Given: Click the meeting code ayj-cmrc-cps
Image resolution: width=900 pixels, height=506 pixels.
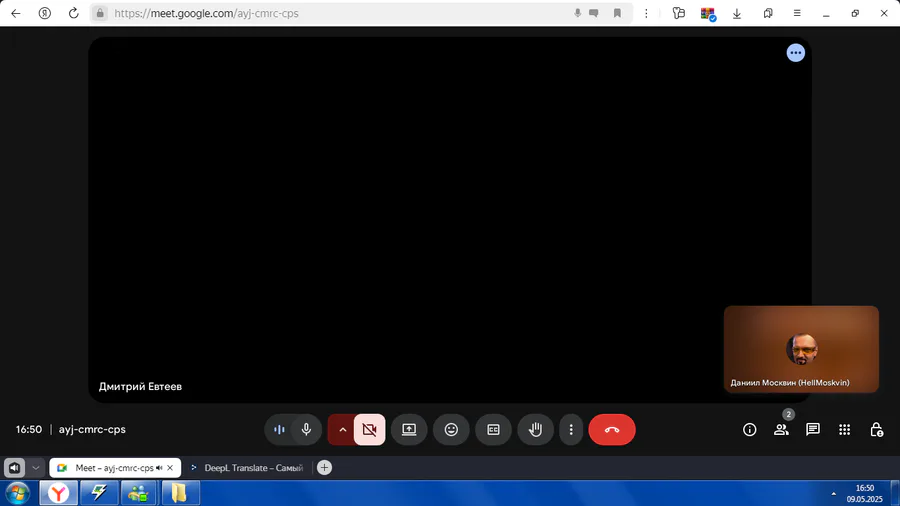Looking at the screenshot, I should (92, 429).
